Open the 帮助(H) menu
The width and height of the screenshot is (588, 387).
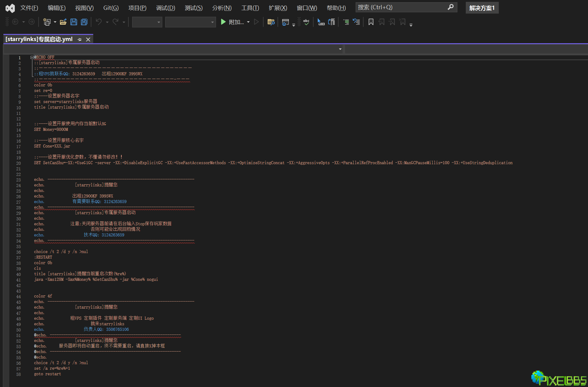coord(336,8)
